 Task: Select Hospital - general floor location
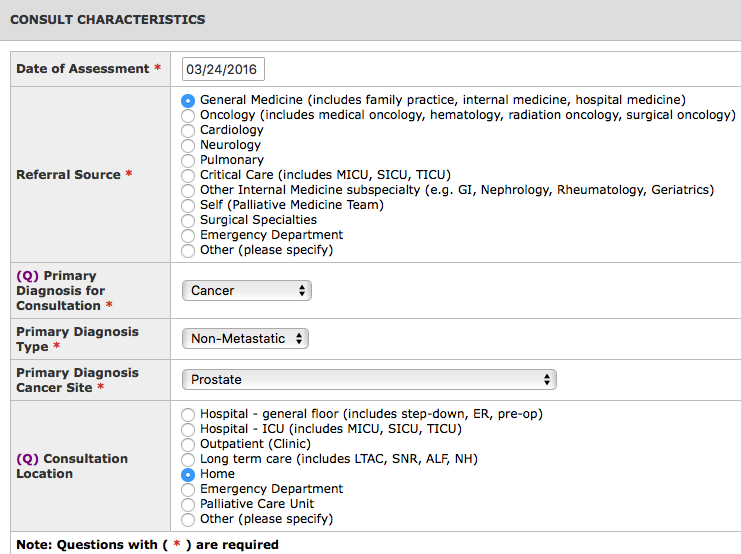click(x=188, y=415)
